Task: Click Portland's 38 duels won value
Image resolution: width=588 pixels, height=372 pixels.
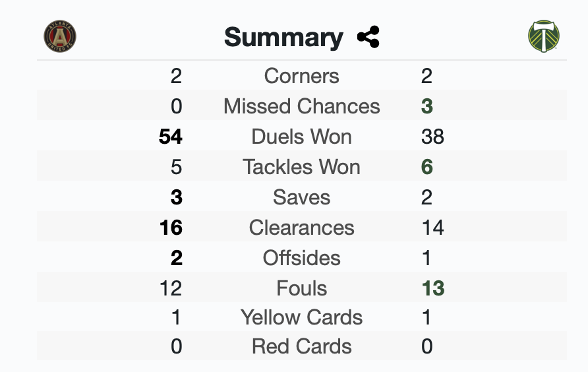Action: 432,137
